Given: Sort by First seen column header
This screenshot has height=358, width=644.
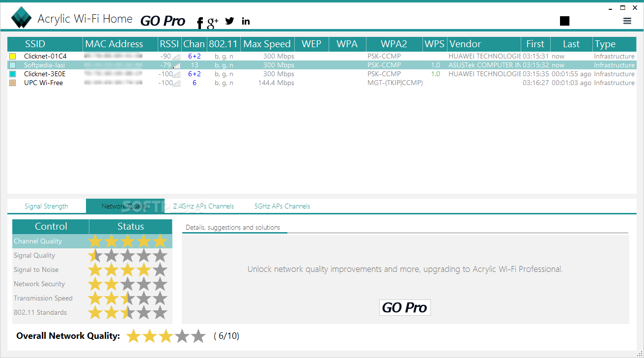Looking at the screenshot, I should (x=535, y=44).
